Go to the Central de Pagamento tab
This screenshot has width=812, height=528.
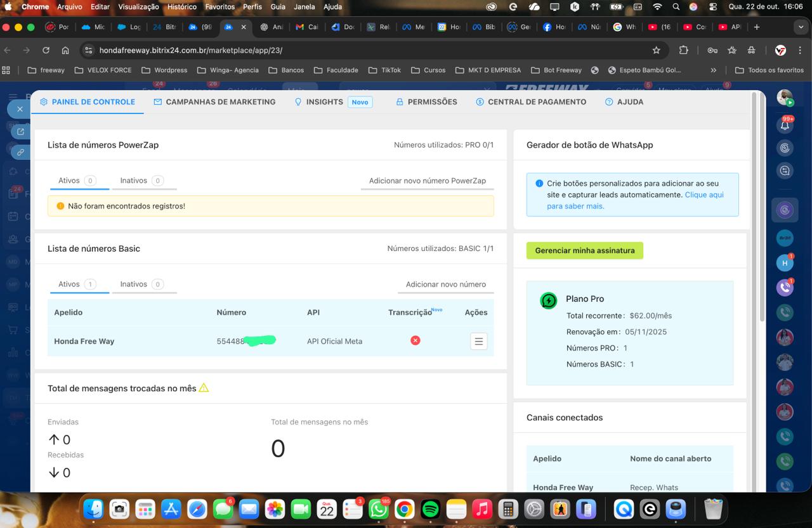point(531,101)
